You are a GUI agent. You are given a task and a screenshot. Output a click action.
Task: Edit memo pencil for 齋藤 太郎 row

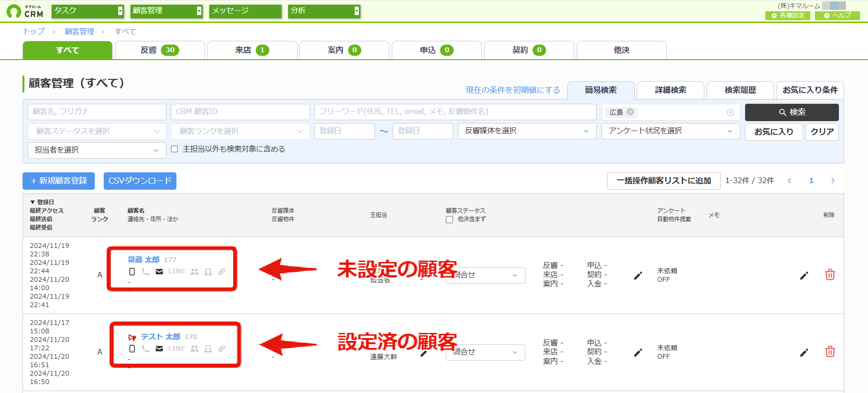(x=804, y=275)
